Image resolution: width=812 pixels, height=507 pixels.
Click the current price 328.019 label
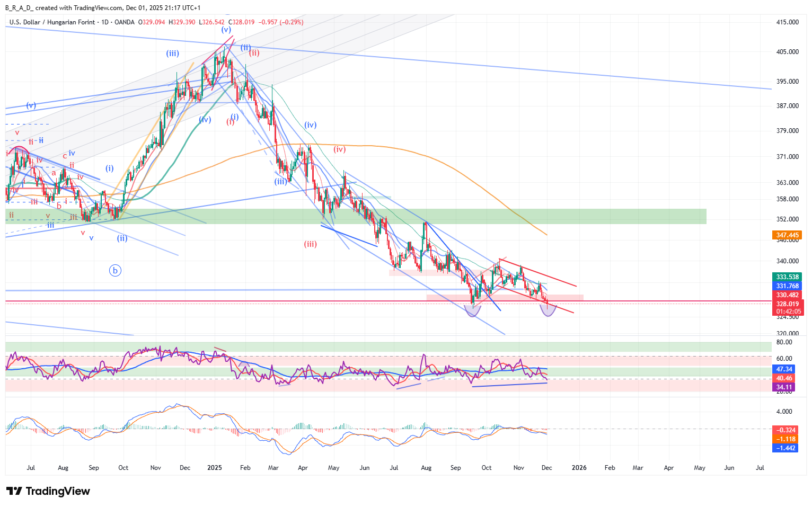[787, 304]
